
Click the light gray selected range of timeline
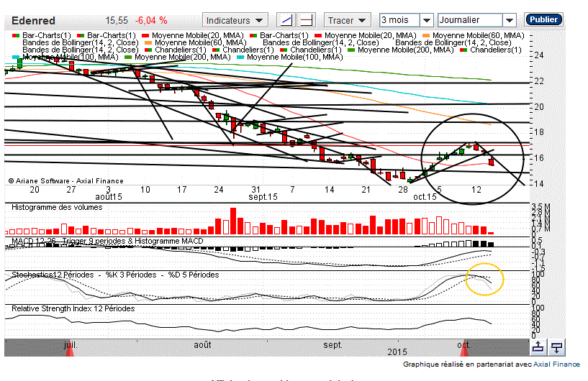pyautogui.click(x=267, y=348)
